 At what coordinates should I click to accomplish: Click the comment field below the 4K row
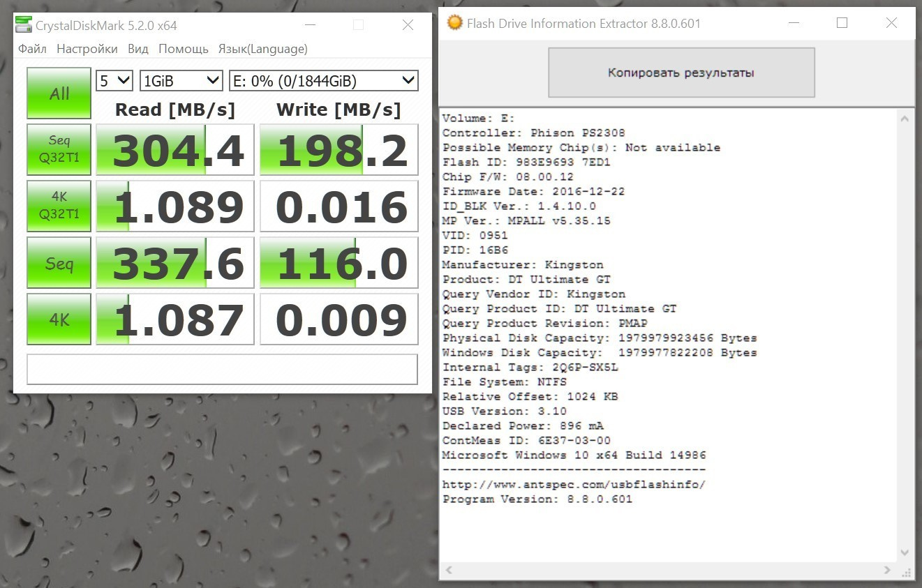[222, 369]
